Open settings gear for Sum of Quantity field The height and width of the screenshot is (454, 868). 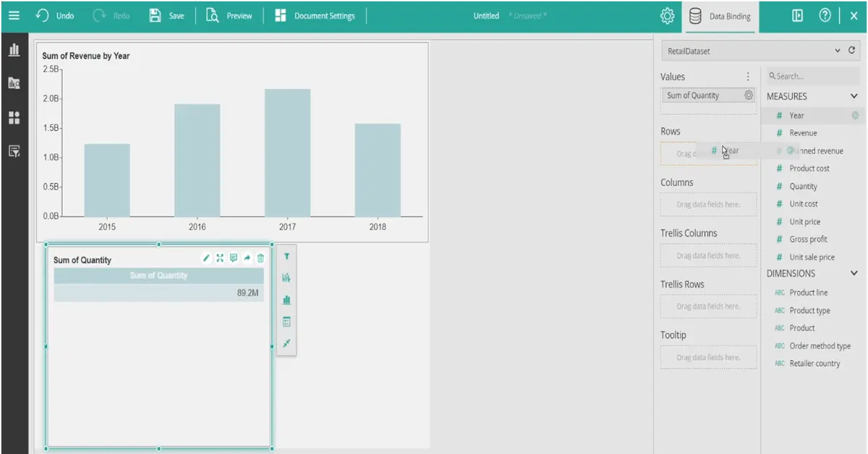tap(749, 95)
